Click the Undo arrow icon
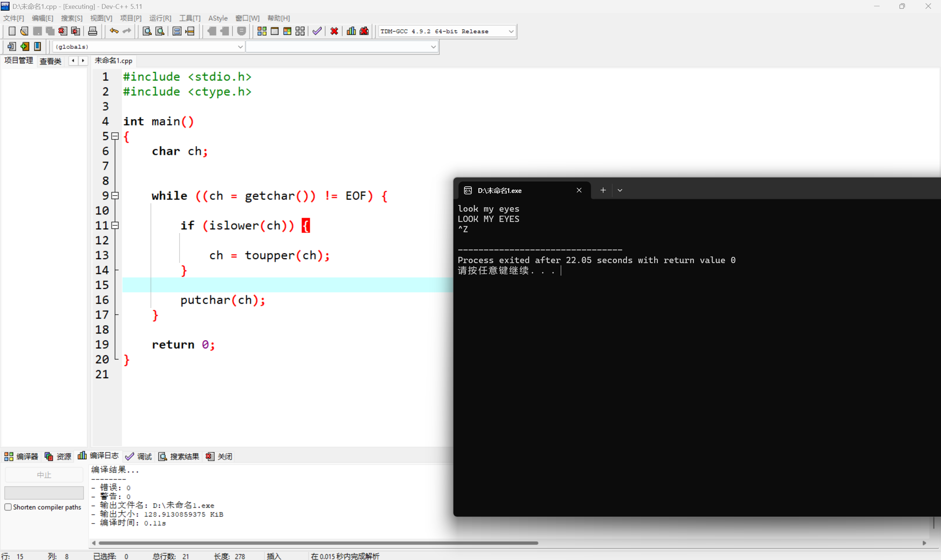 114,31
